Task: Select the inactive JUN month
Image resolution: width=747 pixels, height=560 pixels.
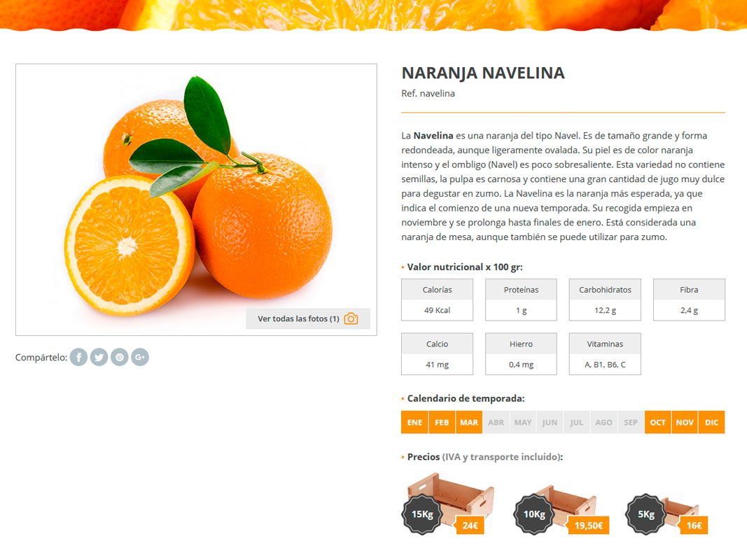Action: point(550,422)
